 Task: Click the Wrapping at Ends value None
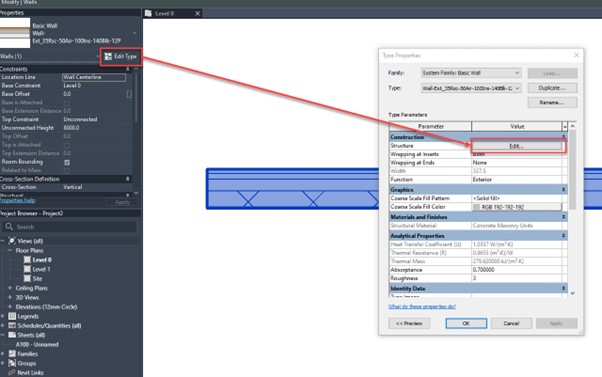click(516, 163)
